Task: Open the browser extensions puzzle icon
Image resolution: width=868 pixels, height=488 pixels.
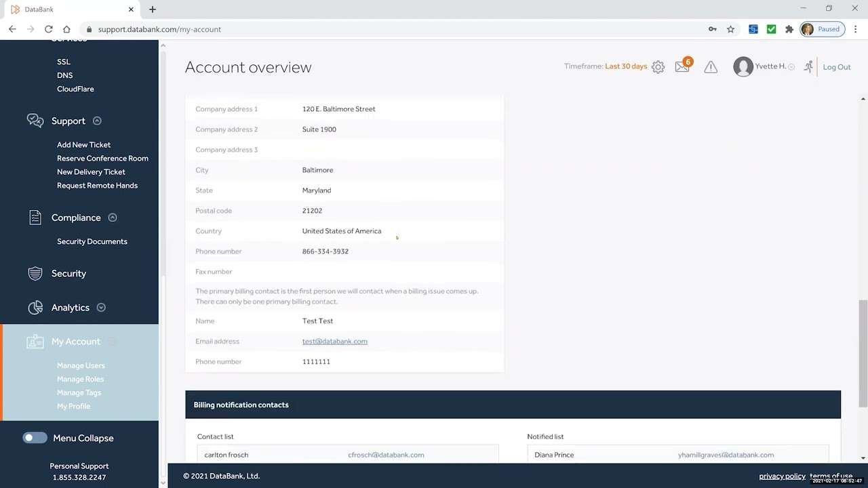Action: [789, 29]
